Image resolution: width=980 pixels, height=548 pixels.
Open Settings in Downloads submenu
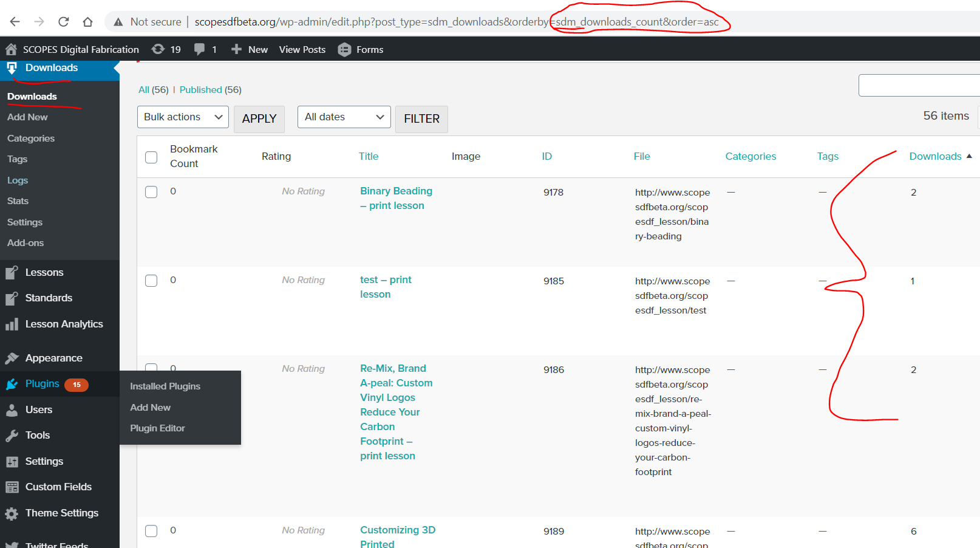point(25,222)
